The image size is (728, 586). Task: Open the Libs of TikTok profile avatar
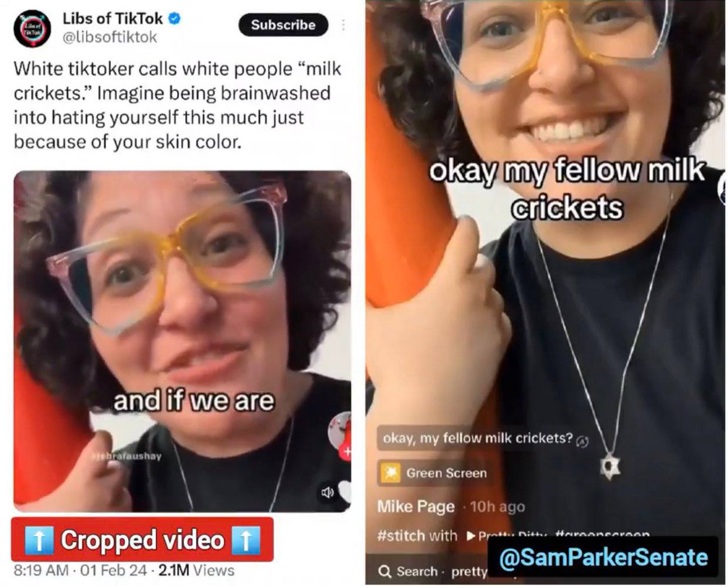click(32, 28)
